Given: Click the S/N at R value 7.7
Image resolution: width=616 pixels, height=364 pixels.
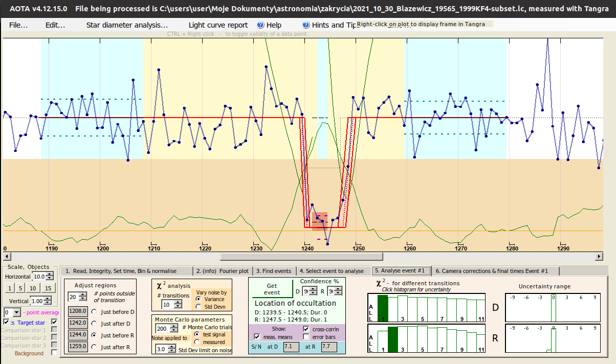Looking at the screenshot, I should coord(329,347).
